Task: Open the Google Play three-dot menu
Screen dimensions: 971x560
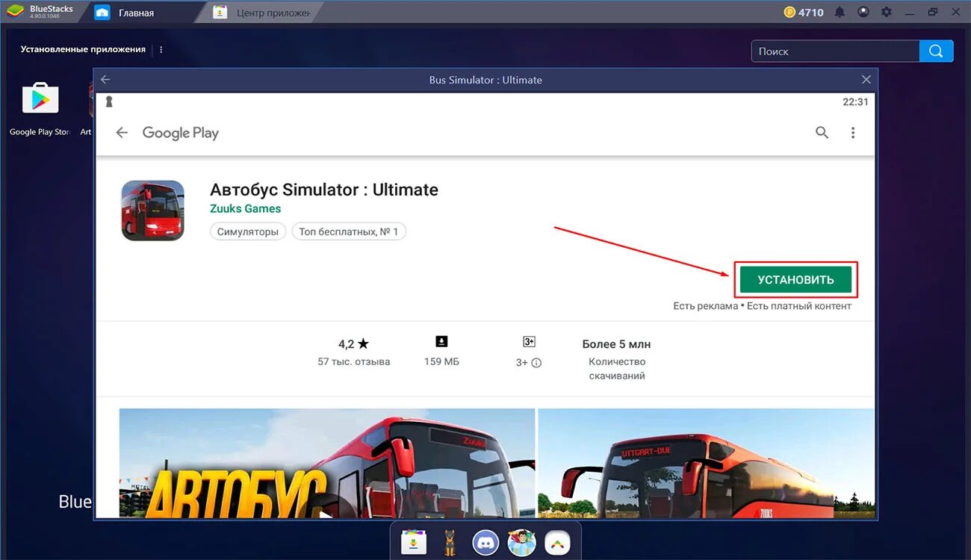Action: [x=853, y=132]
